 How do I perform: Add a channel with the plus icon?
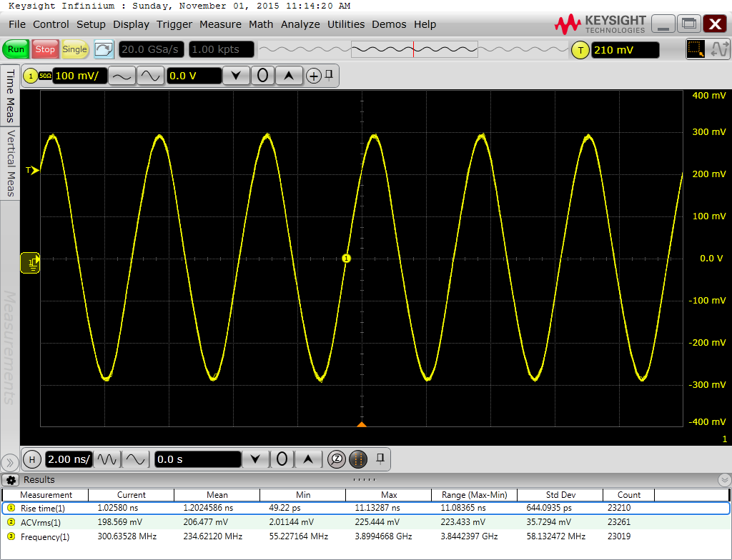(x=313, y=76)
